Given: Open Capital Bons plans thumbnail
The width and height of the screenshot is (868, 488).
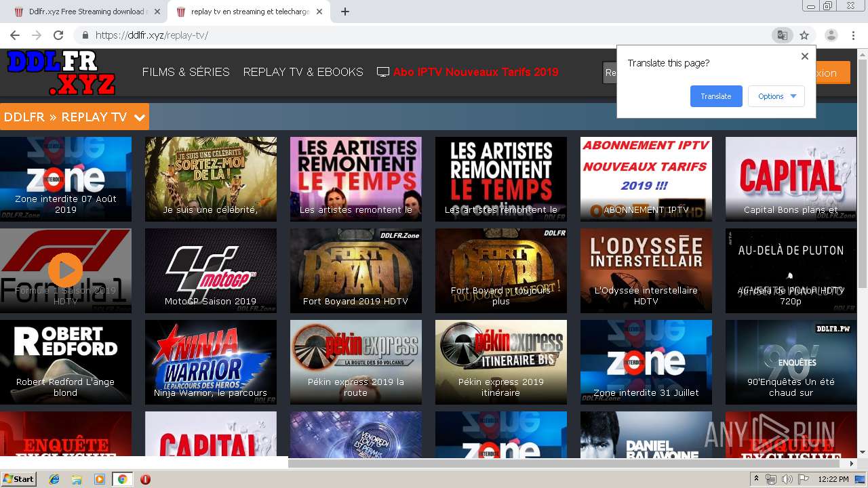Looking at the screenshot, I should [x=791, y=179].
